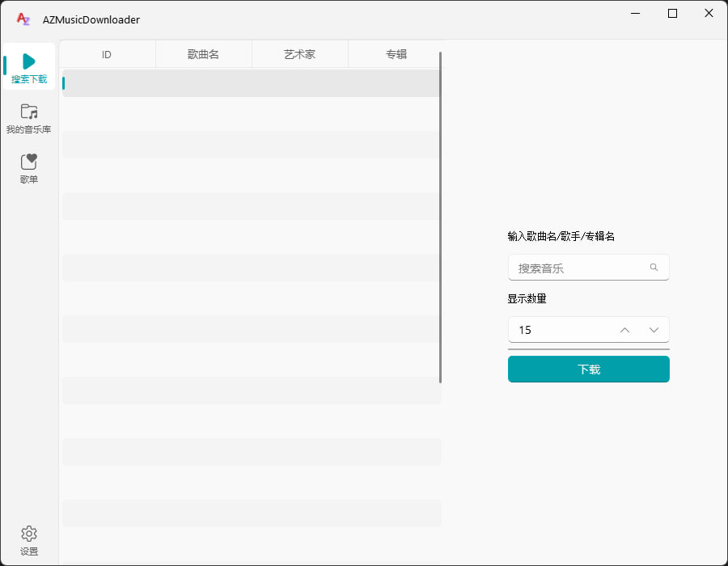Click the 艺术家 column header
This screenshot has height=566, width=728.
point(300,54)
